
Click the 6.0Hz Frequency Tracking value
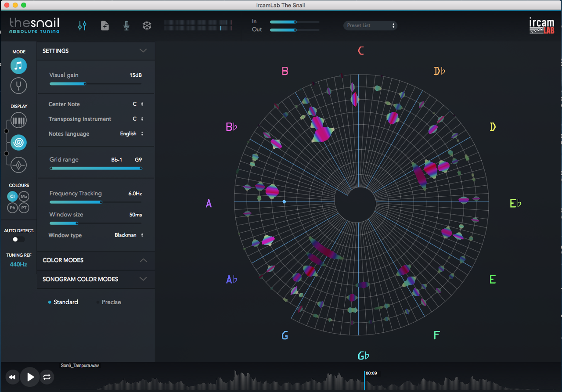(x=135, y=194)
